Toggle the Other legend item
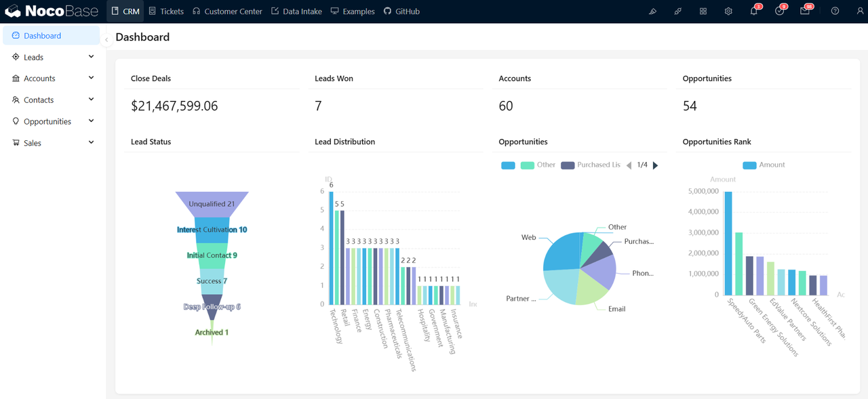The width and height of the screenshot is (868, 399). [538, 165]
